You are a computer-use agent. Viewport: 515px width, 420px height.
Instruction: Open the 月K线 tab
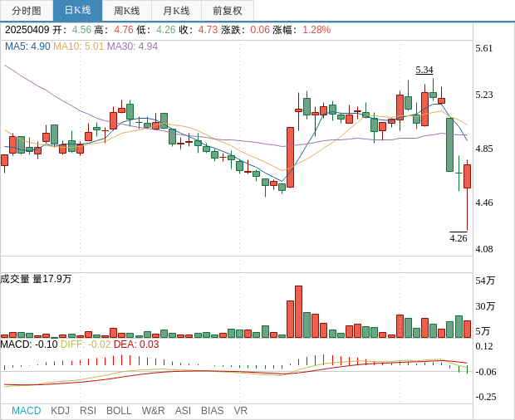[x=176, y=11]
